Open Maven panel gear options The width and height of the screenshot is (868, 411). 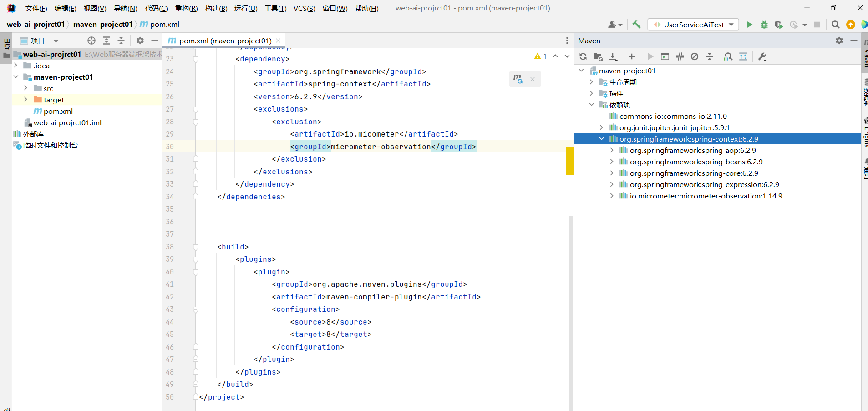click(839, 41)
